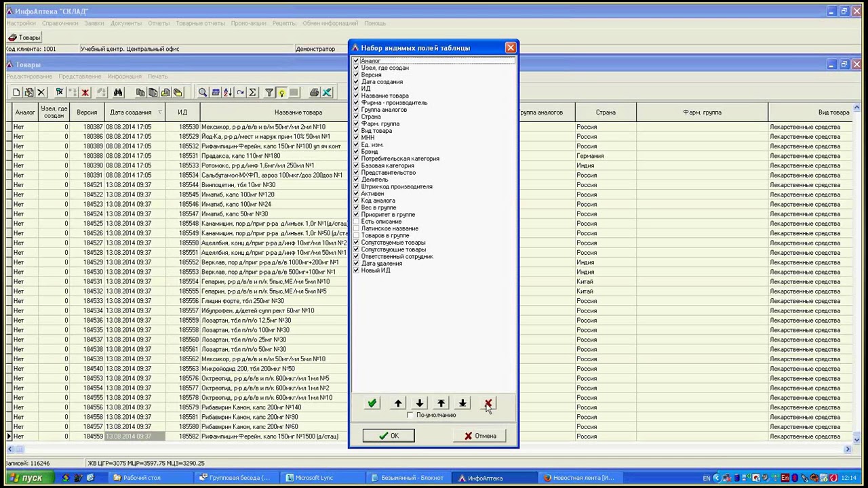Click the sort A-Z toolbar icon
The height and width of the screenshot is (488, 868).
pyautogui.click(x=228, y=92)
